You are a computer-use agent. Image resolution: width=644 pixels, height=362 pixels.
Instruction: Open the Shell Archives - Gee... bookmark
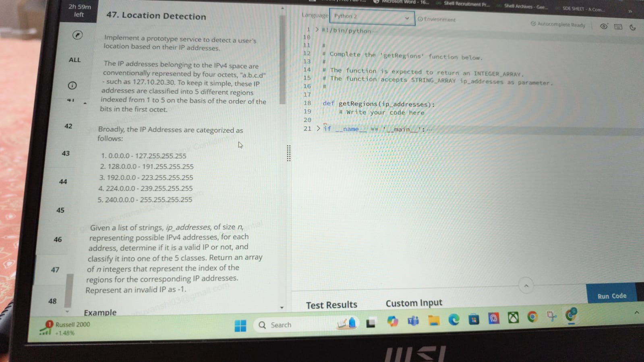tap(522, 6)
